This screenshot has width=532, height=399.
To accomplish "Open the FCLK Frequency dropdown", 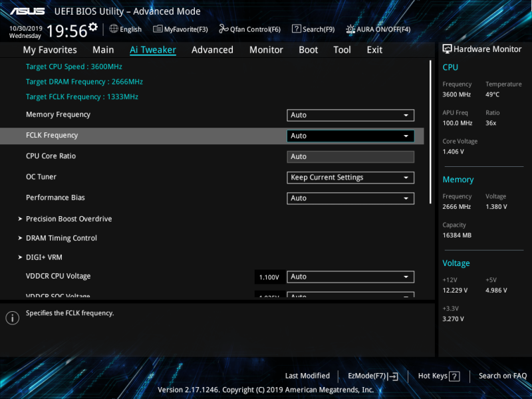I will (350, 136).
